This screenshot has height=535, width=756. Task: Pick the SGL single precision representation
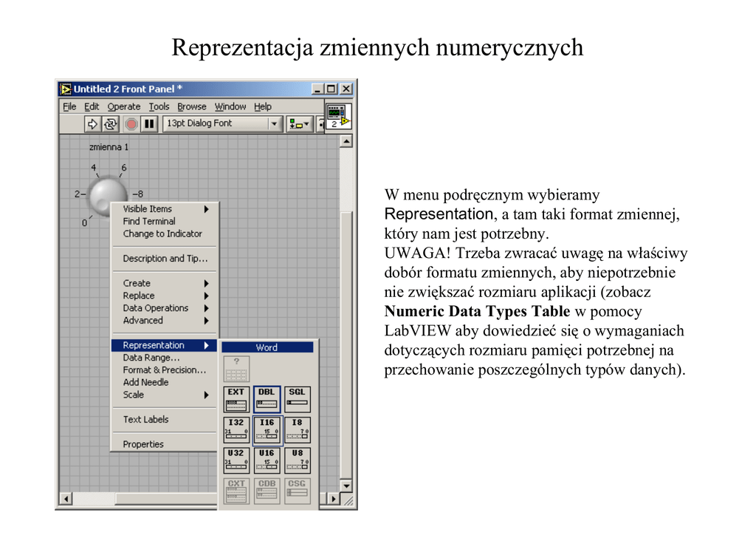pyautogui.click(x=298, y=400)
